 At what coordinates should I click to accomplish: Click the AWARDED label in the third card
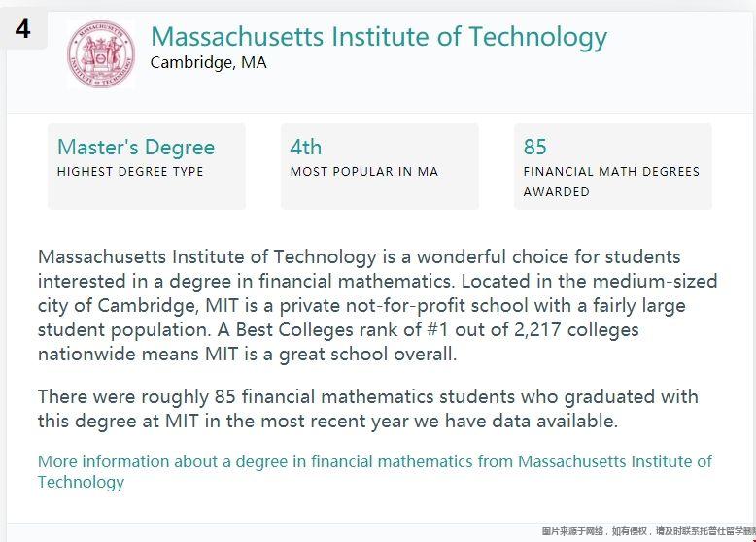[557, 191]
